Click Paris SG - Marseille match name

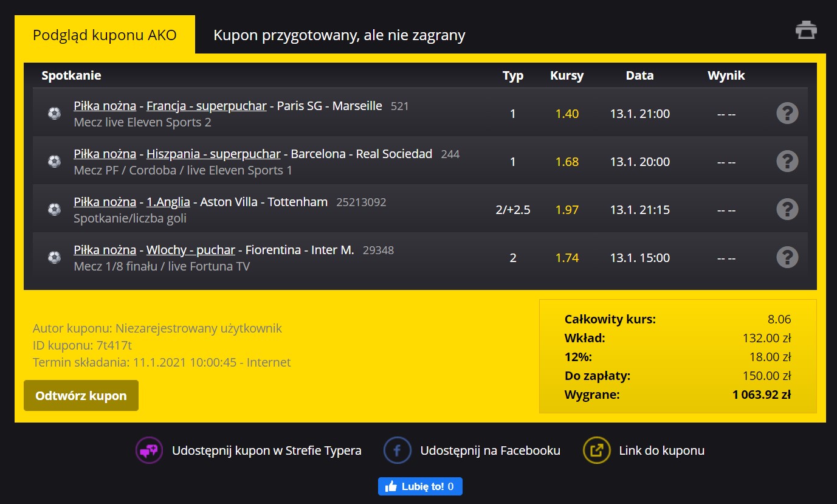point(329,106)
